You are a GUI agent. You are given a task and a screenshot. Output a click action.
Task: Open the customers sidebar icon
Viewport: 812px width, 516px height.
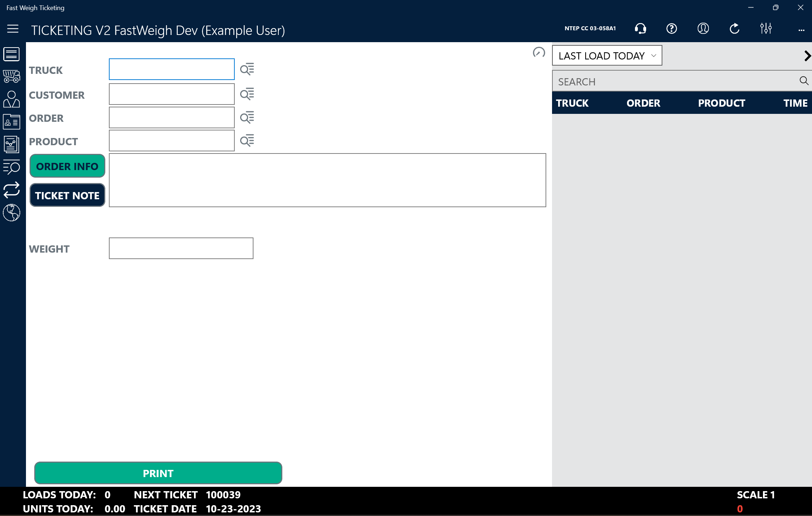[12, 99]
